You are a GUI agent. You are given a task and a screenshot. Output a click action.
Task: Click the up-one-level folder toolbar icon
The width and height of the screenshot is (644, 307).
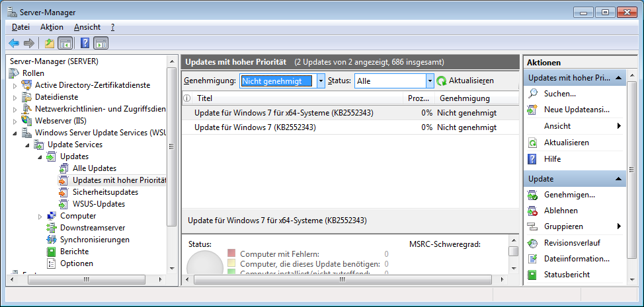[x=50, y=43]
